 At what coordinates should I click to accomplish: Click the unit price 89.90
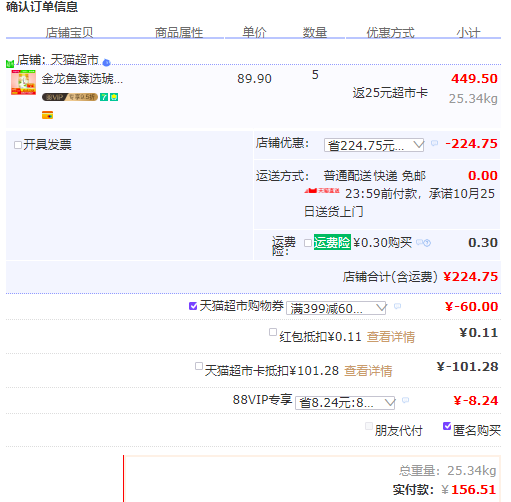click(x=254, y=79)
